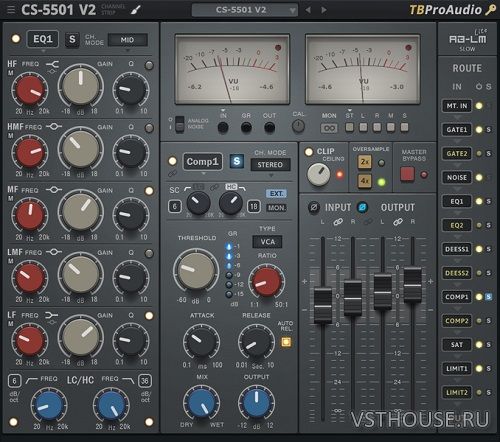Open the compressor channel mode STEREO dropdown

click(x=270, y=165)
